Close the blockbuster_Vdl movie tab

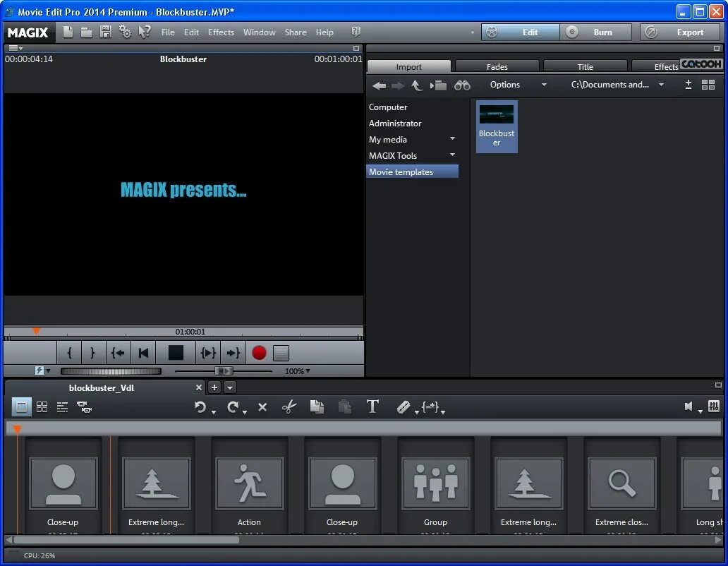coord(199,387)
